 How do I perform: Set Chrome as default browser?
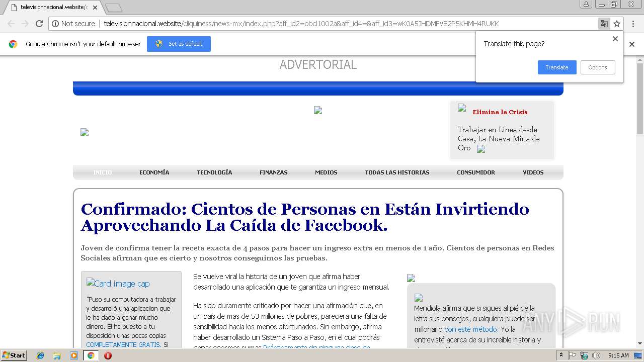179,44
